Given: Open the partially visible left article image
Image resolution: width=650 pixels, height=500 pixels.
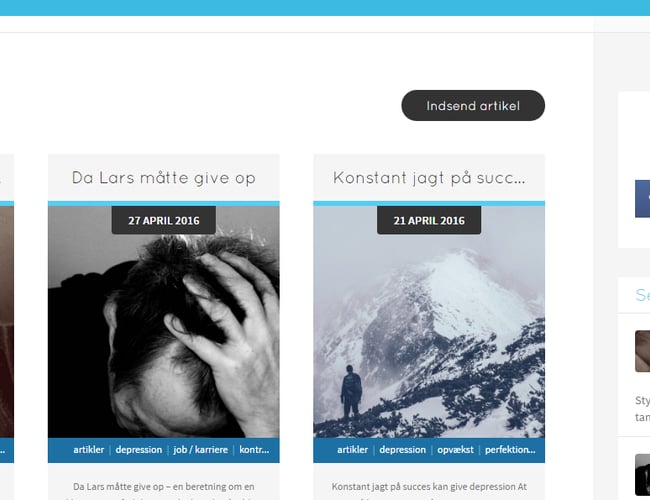Looking at the screenshot, I should 7,322.
